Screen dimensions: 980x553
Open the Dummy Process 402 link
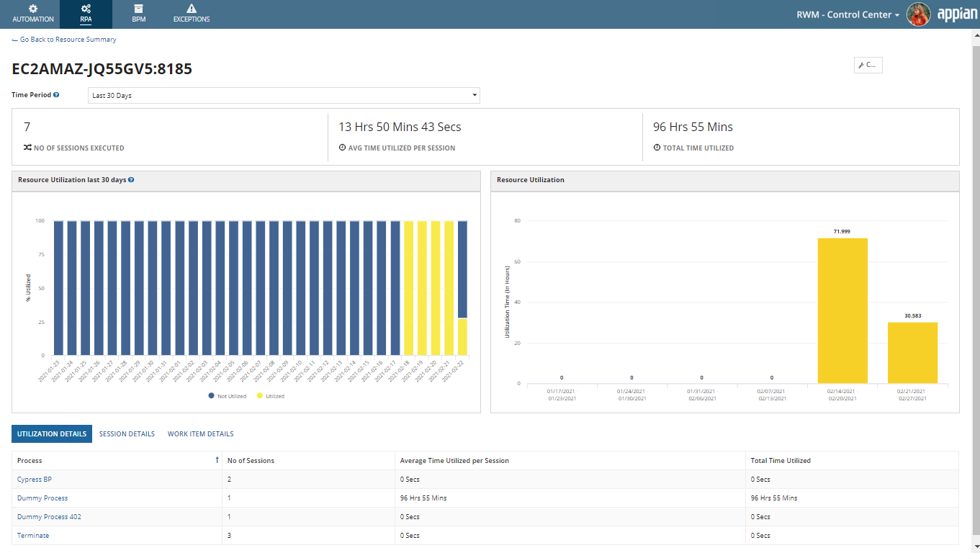coord(49,516)
